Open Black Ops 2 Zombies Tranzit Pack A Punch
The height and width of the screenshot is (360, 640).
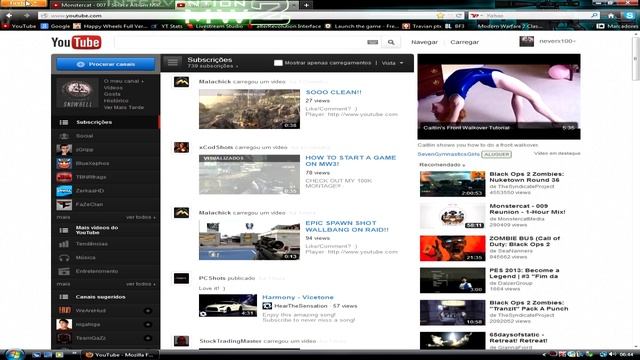tap(529, 305)
